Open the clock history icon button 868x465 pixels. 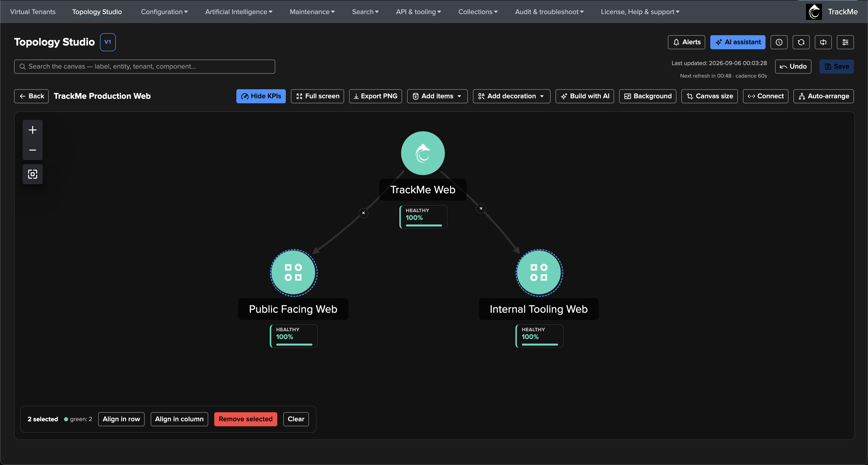point(779,42)
